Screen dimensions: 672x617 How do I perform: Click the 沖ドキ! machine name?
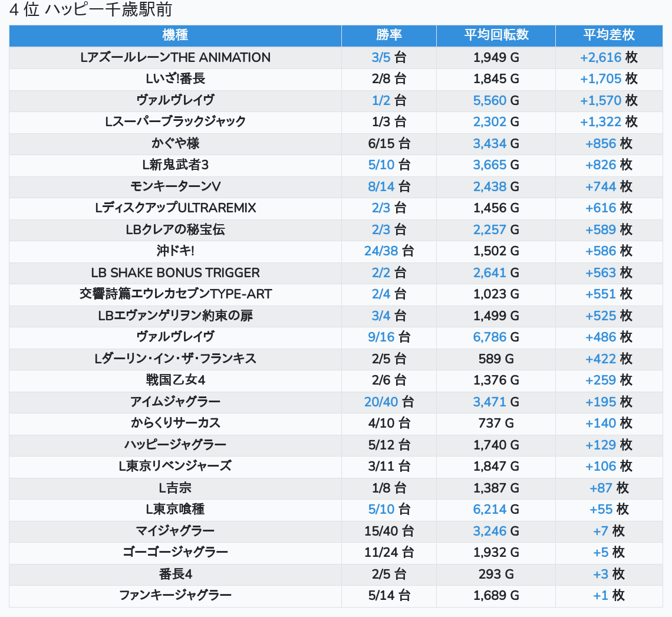coord(175,251)
